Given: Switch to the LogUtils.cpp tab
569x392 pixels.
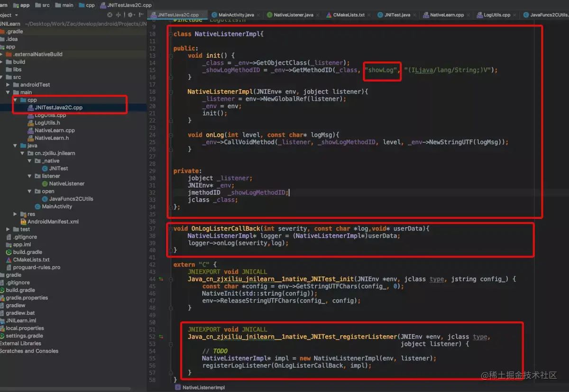Looking at the screenshot, I should (496, 15).
